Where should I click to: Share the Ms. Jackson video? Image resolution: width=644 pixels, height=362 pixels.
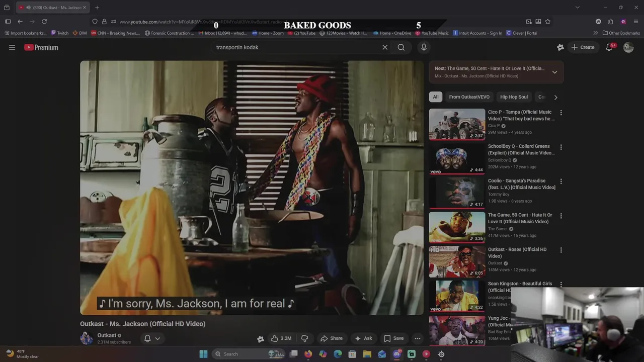(x=332, y=338)
